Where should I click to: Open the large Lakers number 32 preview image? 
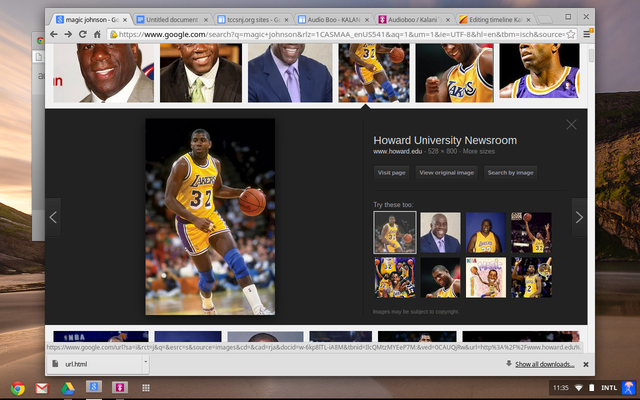[210, 217]
